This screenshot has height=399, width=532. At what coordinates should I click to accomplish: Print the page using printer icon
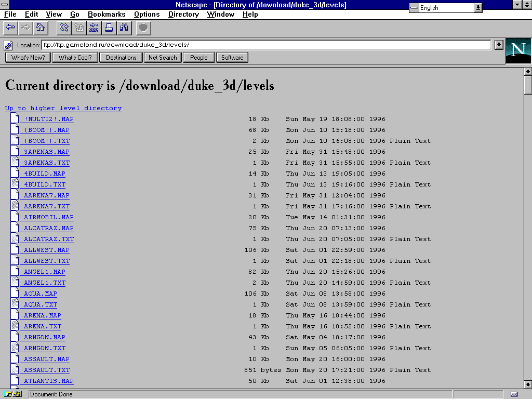[x=109, y=28]
